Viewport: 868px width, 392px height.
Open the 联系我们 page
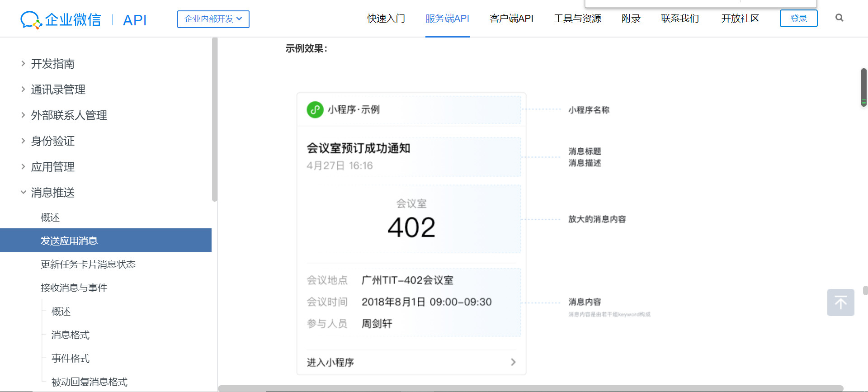(x=680, y=19)
